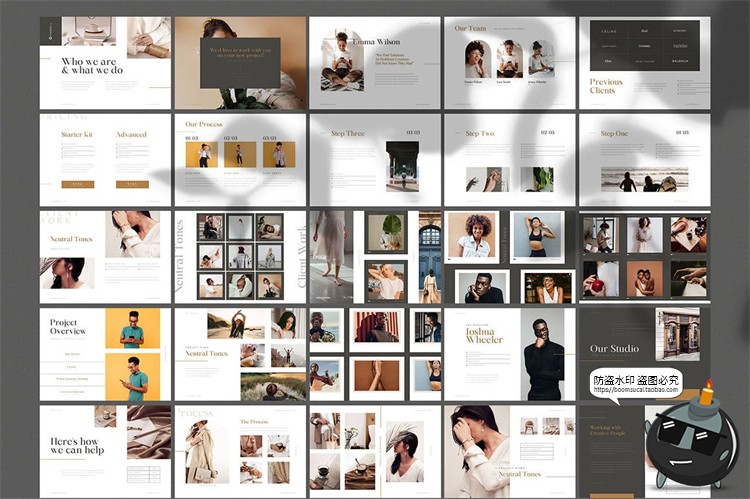The image size is (750, 499).
Task: Choose The Process slide in bottom row
Action: tap(239, 451)
